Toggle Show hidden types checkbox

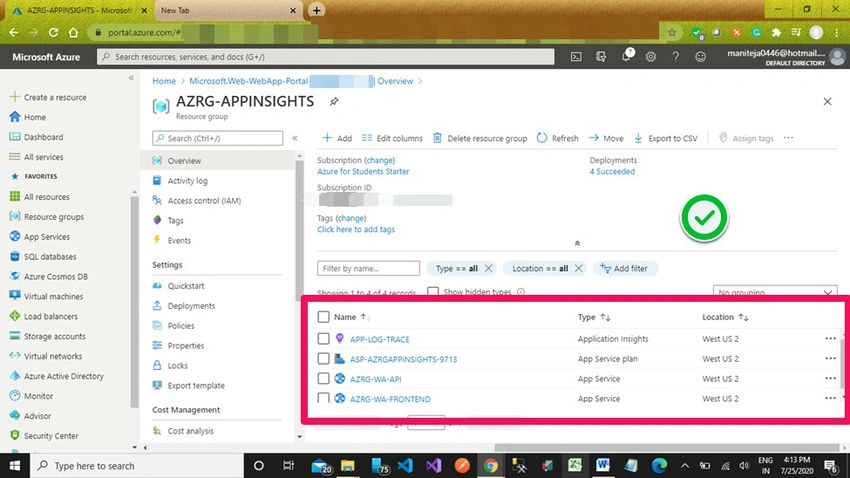pyautogui.click(x=433, y=292)
